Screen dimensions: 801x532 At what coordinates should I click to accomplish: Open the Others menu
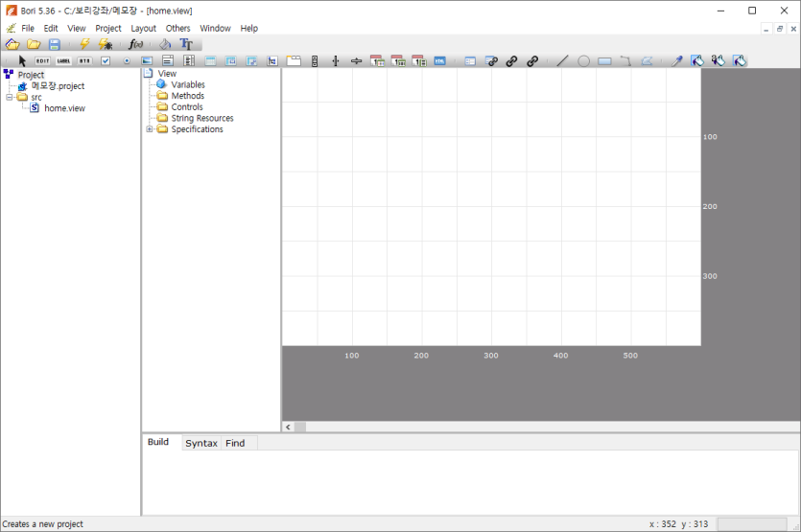(x=177, y=29)
